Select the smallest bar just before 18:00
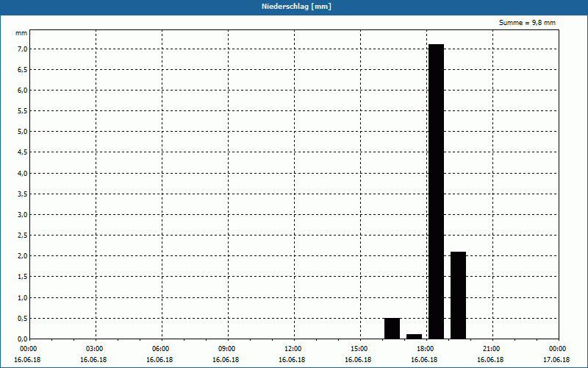This screenshot has width=588, height=368. 414,336
